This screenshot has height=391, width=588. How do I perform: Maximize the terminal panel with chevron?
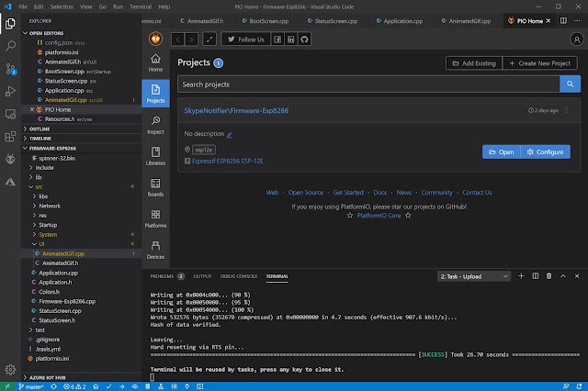click(563, 276)
